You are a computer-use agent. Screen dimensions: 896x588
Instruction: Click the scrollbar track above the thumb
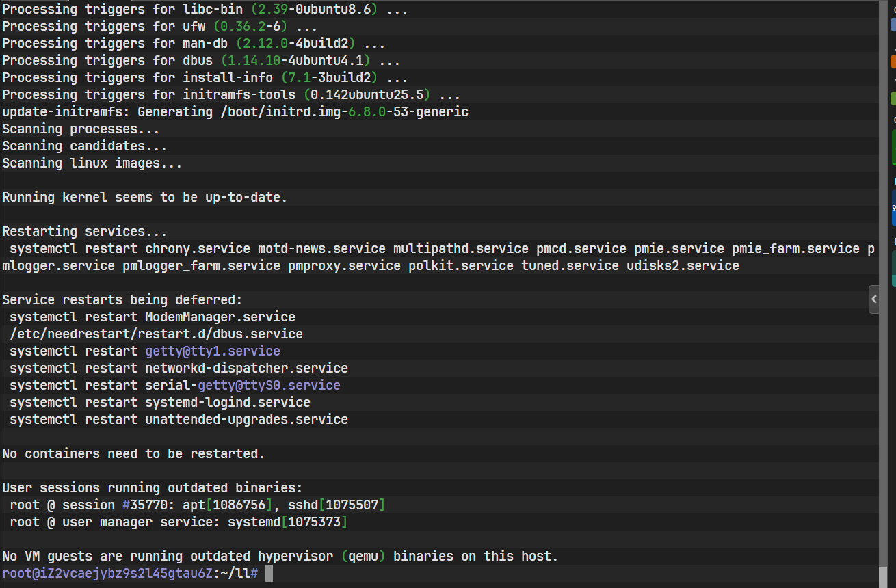[x=884, y=273]
